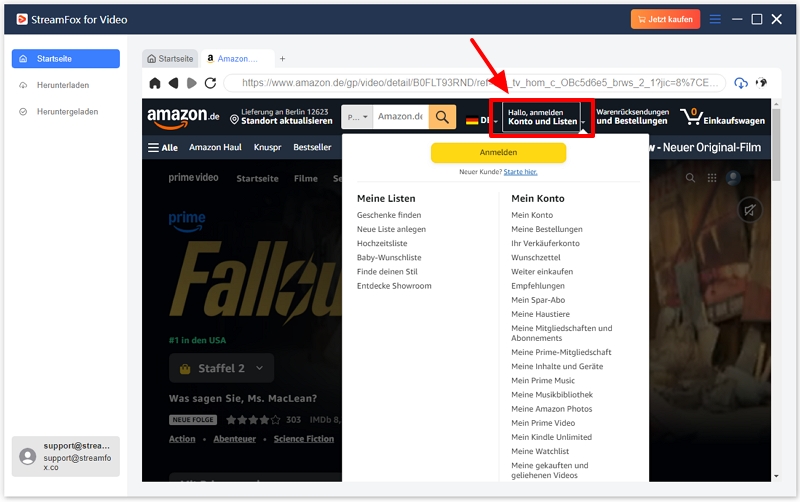Open Baby-Wunschliste
Image resolution: width=800 pixels, height=502 pixels.
tap(389, 258)
